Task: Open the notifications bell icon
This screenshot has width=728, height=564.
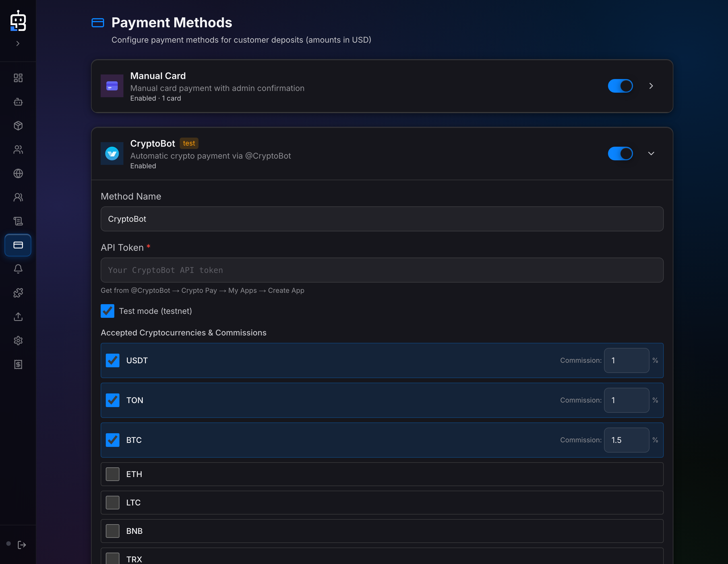Action: pos(18,269)
